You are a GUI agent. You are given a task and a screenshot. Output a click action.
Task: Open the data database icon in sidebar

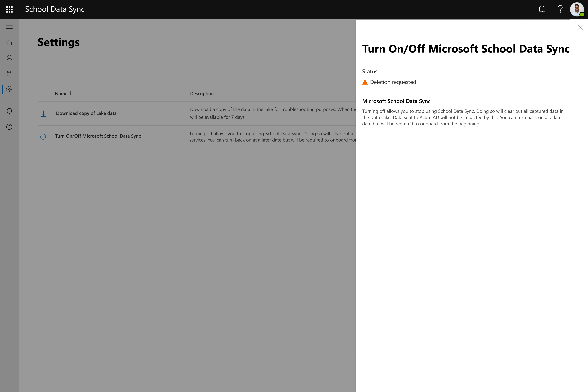coord(9,74)
